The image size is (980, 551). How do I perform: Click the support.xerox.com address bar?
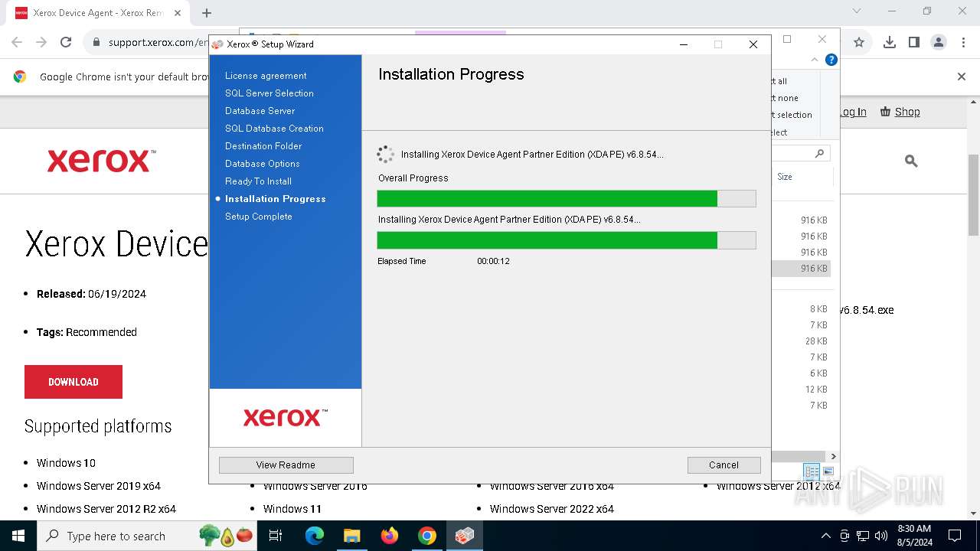(x=158, y=43)
